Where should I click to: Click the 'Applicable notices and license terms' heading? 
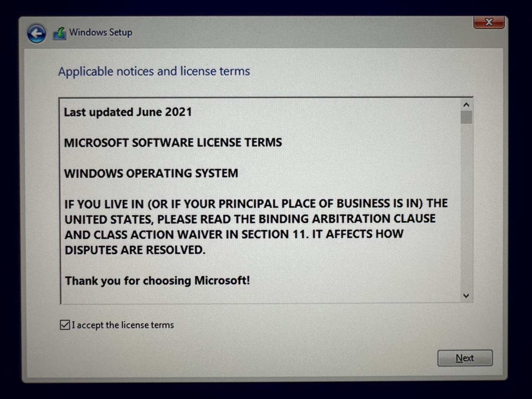click(154, 71)
